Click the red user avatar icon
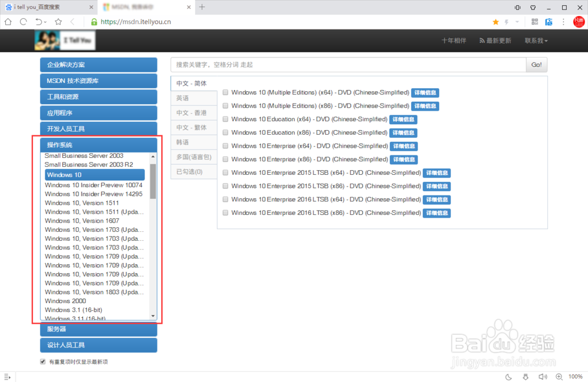The height and width of the screenshot is (382, 588). (579, 22)
